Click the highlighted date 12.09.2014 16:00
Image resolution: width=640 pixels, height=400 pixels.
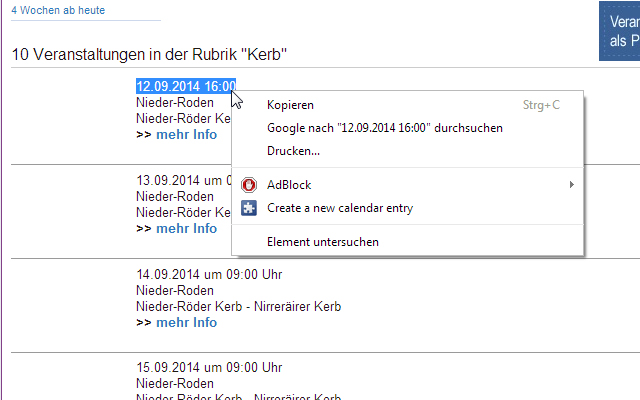coord(185,86)
